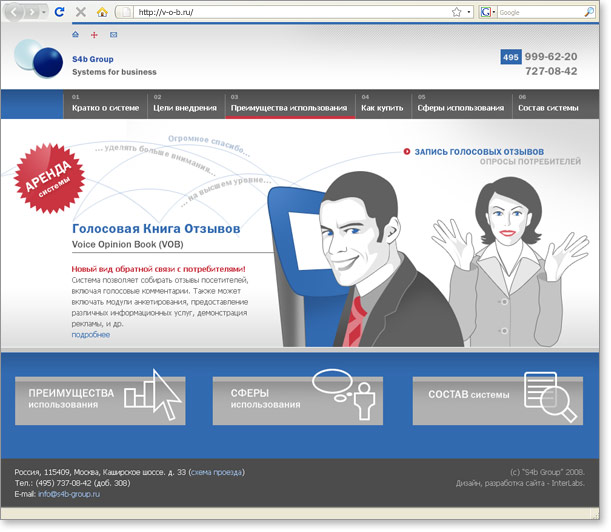Click the 'СОСТАВ системы' banner button
Image resolution: width=611 pixels, height=532 pixels.
click(x=497, y=400)
